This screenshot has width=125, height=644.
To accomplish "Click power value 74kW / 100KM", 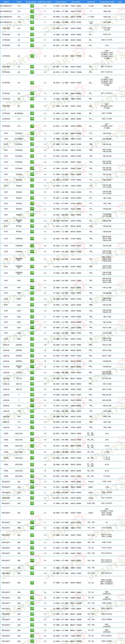I will [76, 72].
